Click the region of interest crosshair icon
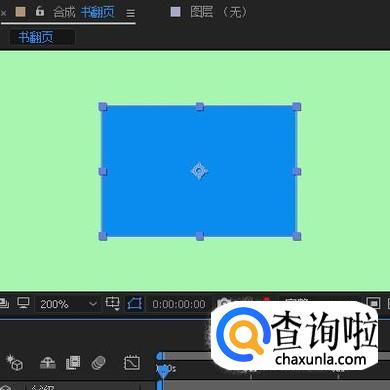Screen dimensions: 390x390 112,303
